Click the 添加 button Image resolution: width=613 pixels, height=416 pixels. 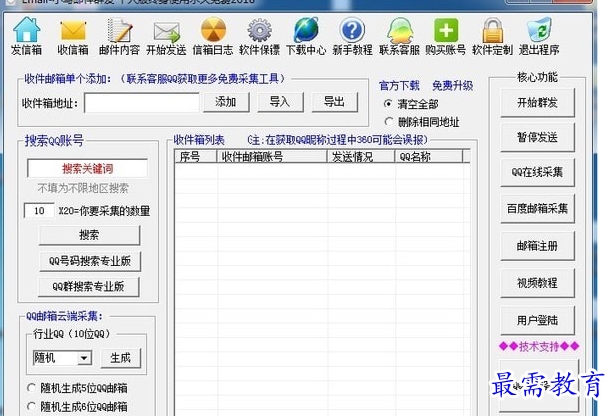tap(226, 102)
